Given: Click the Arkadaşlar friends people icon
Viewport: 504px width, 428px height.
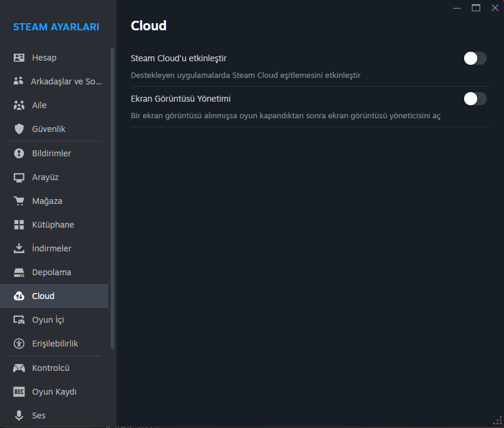Looking at the screenshot, I should point(18,81).
